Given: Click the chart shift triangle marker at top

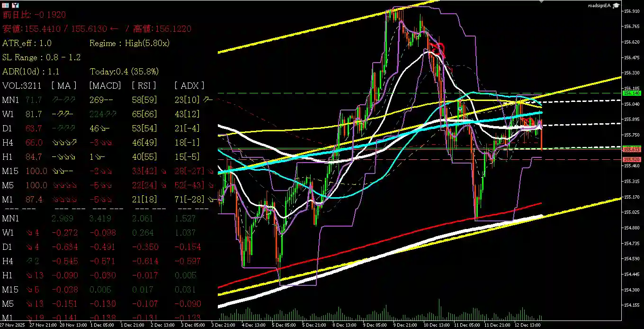Looking at the screenshot, I should pyautogui.click(x=542, y=2).
